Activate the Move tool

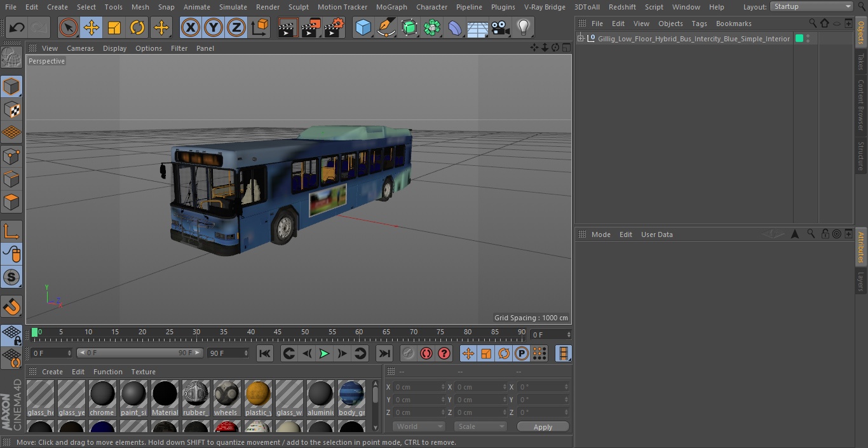pos(92,27)
